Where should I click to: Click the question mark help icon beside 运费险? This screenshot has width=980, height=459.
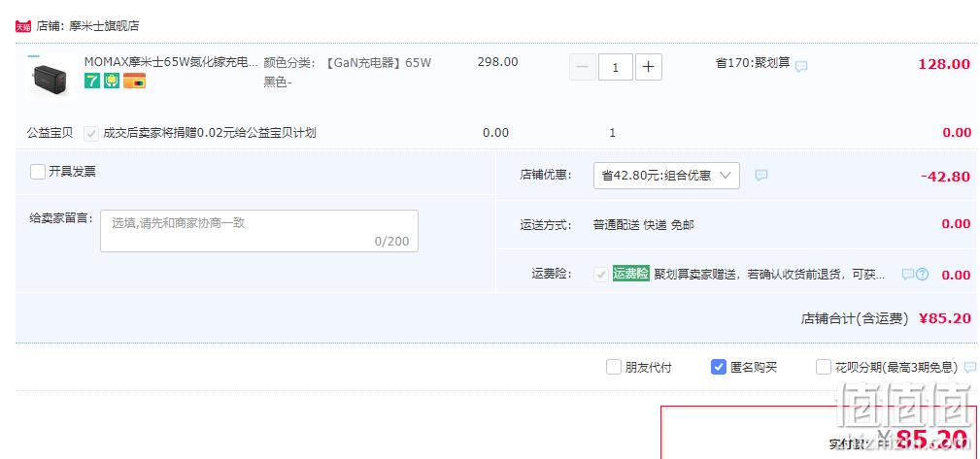pos(923,275)
